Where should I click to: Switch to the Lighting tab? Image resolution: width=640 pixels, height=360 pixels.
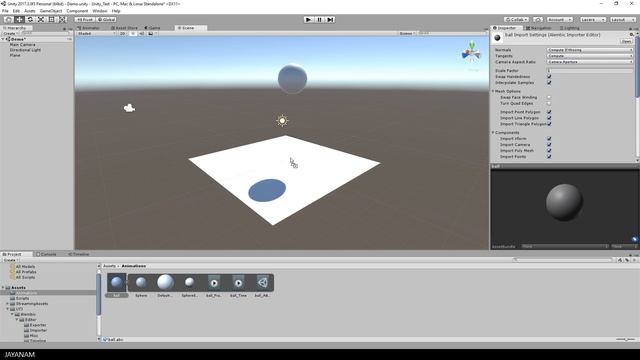[570, 28]
